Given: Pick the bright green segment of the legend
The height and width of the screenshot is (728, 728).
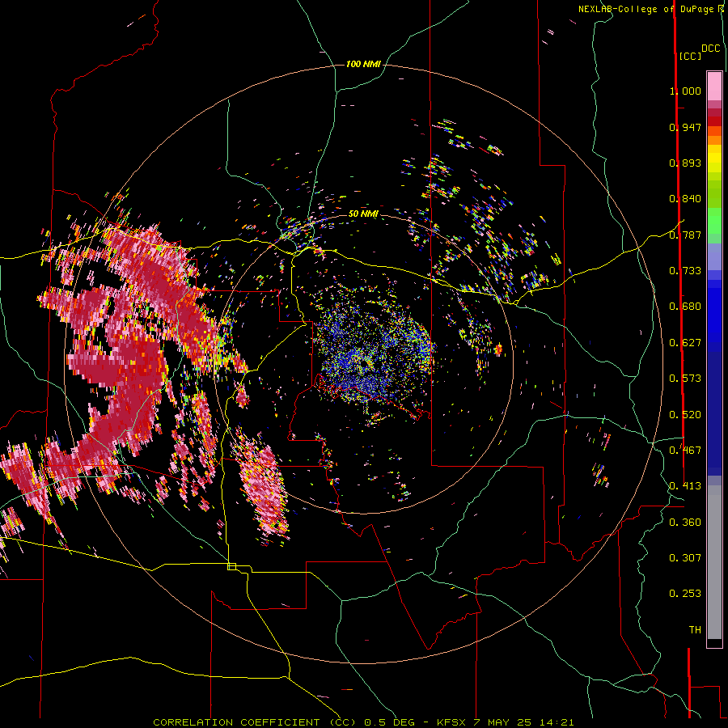Looking at the screenshot, I should 714,221.
